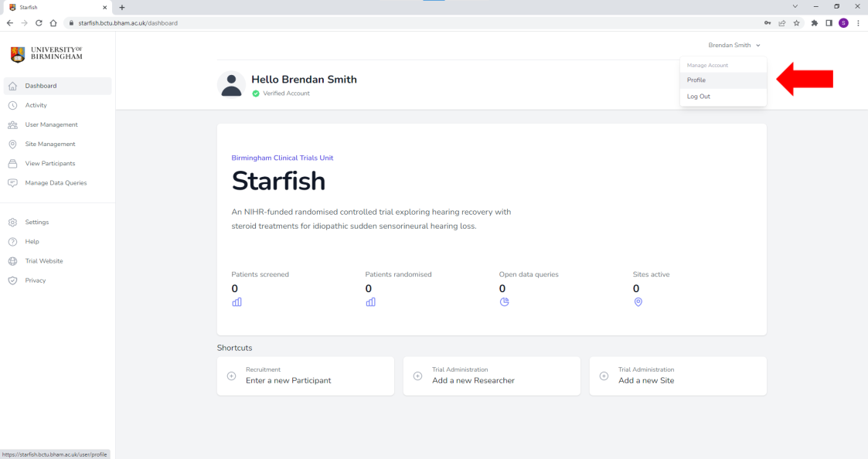Click pie chart icon under Open data queries

click(x=504, y=302)
